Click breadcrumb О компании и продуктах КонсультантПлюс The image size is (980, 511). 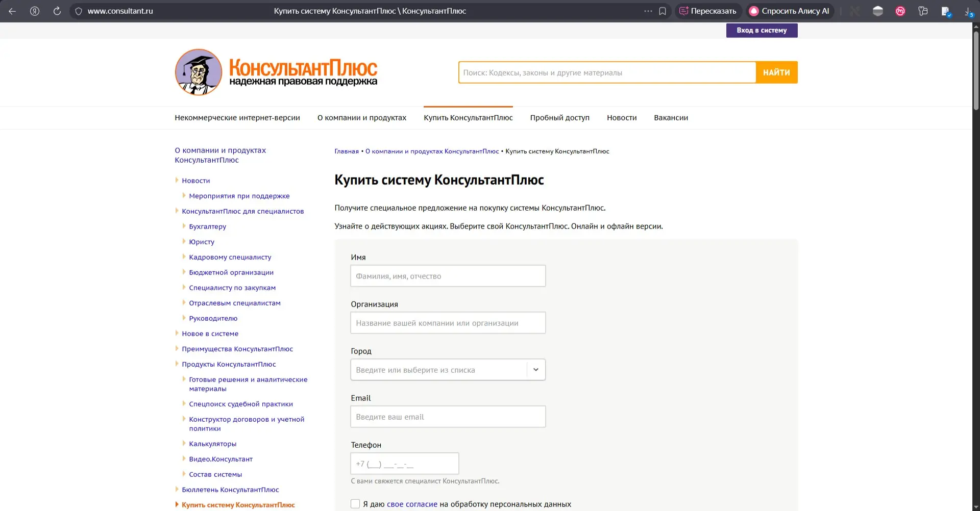432,151
